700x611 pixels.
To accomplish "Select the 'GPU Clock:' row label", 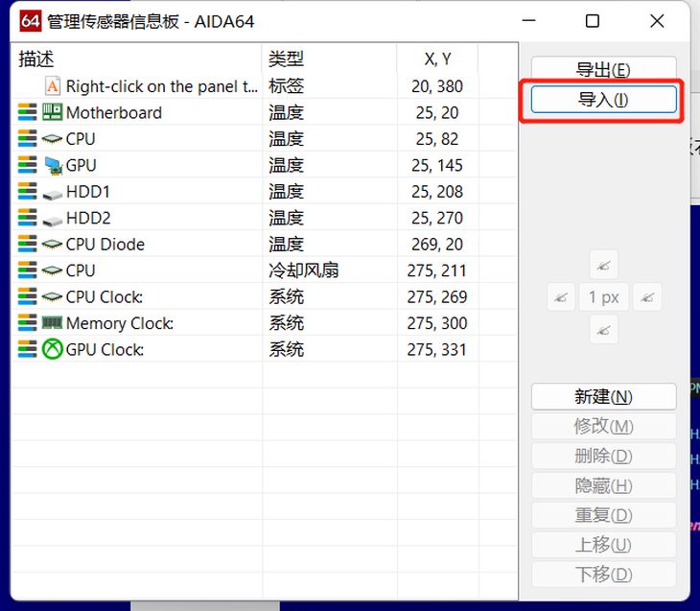I will click(x=105, y=350).
